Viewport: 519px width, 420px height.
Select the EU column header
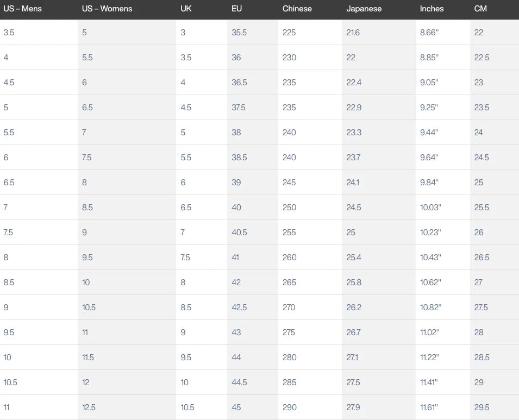tap(236, 9)
